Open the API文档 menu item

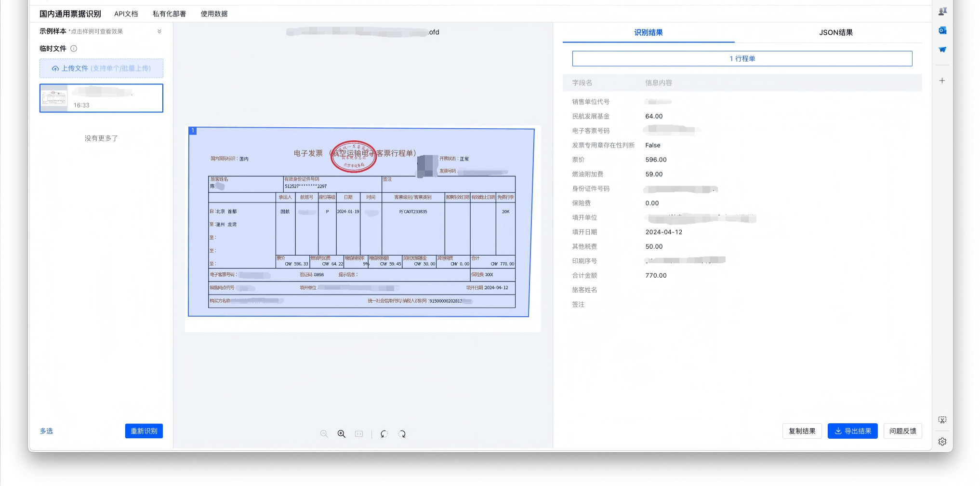[x=126, y=14]
